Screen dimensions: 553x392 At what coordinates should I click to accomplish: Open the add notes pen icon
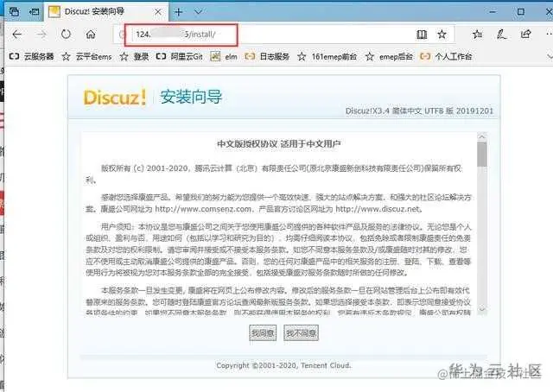click(x=501, y=35)
